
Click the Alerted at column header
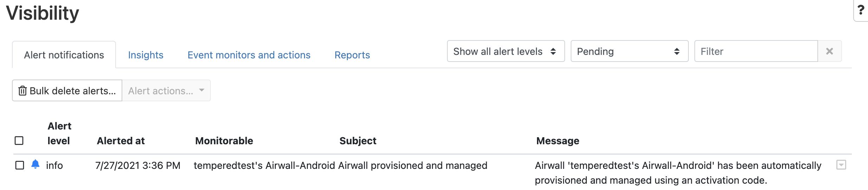(x=121, y=141)
